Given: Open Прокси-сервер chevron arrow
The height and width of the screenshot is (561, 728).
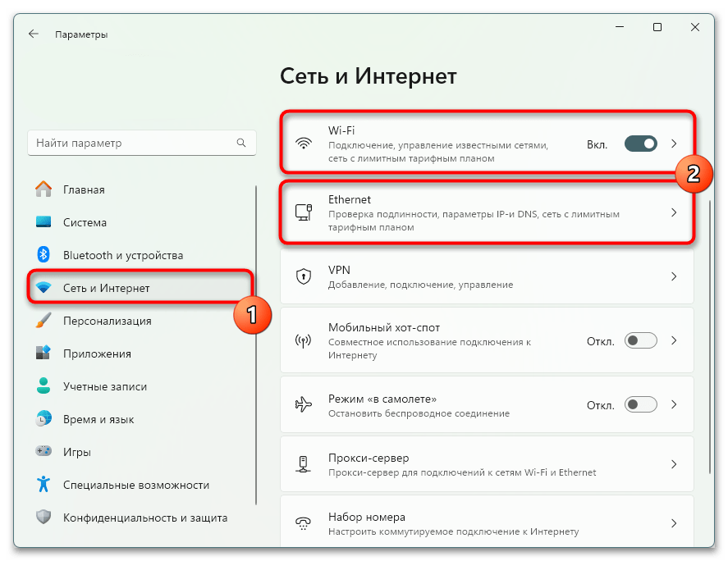Looking at the screenshot, I should click(x=674, y=464).
